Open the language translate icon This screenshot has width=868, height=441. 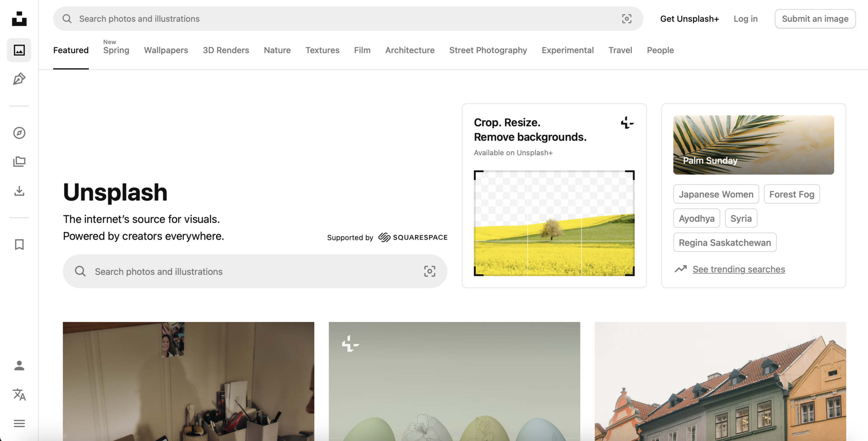[19, 395]
